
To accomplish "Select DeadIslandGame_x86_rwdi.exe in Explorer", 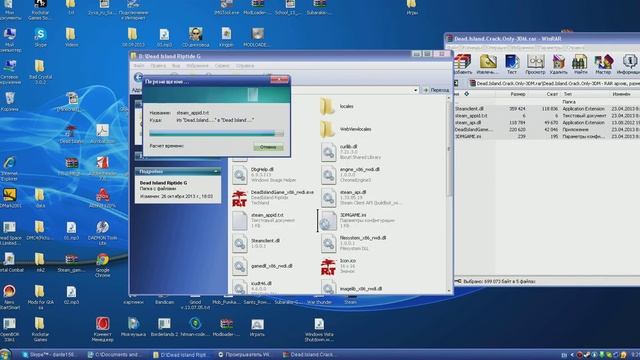I will 273,198.
